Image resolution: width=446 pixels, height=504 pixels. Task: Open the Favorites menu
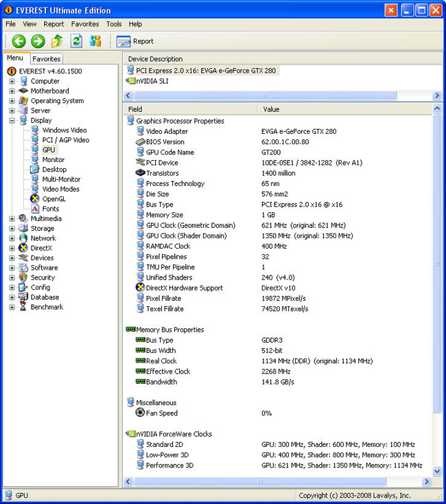[85, 24]
